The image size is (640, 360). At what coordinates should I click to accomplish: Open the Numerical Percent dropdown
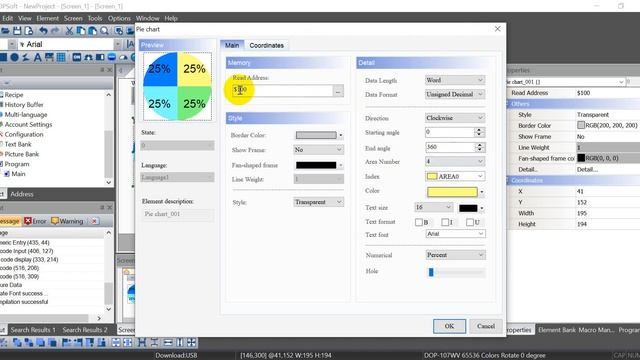click(x=455, y=255)
